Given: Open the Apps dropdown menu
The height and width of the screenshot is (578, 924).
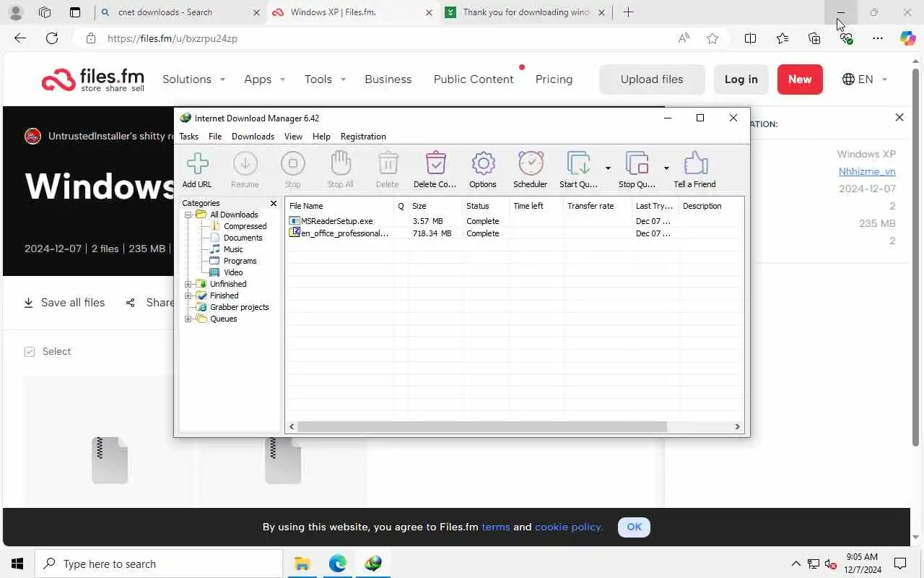Looking at the screenshot, I should (x=264, y=79).
